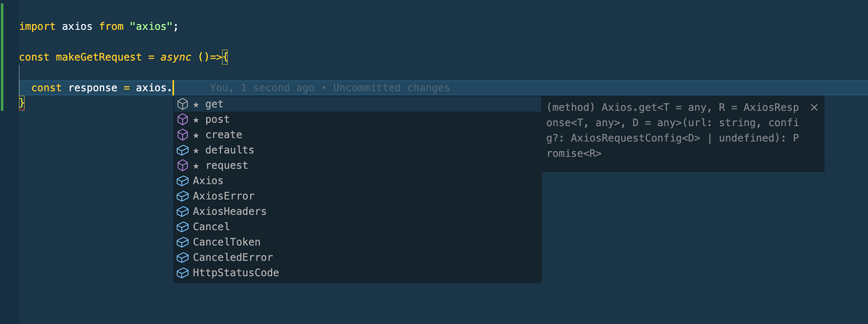The image size is (868, 324).
Task: Click the icon beside Cancel suggestion
Action: 183,226
